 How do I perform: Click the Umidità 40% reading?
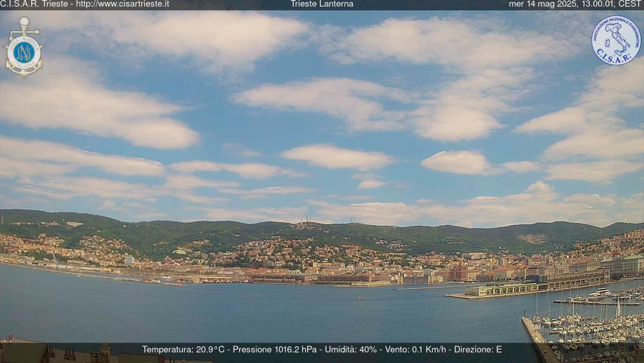point(351,349)
